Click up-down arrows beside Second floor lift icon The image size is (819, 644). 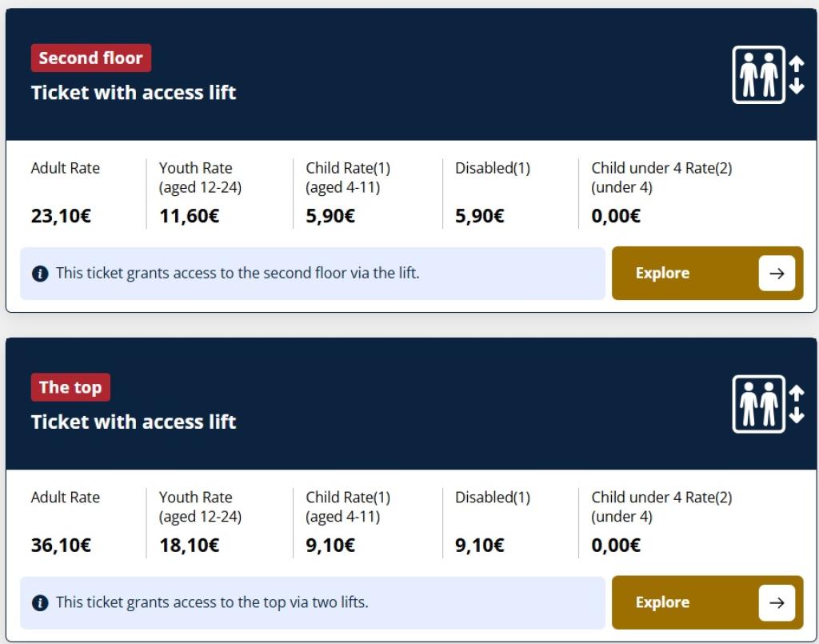797,75
